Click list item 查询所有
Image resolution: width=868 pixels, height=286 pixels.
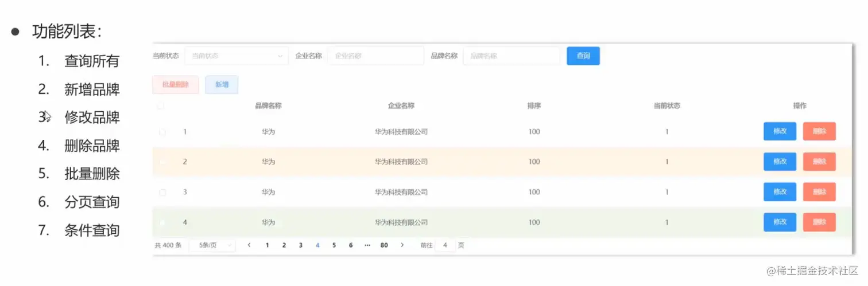92,61
